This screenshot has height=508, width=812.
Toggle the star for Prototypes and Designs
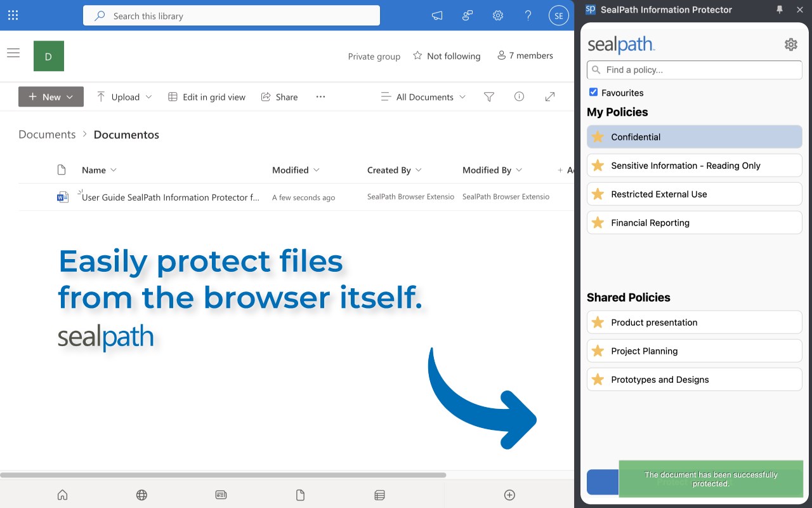(598, 379)
